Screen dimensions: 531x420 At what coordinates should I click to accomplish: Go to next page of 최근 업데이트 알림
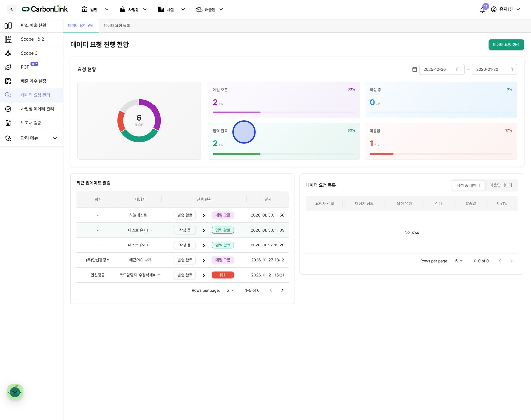282,290
